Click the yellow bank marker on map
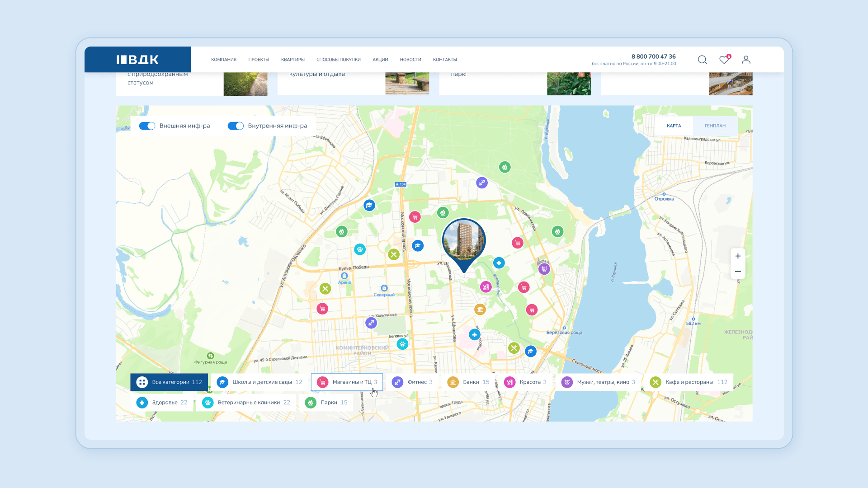Viewport: 868px width, 488px height. tap(480, 310)
